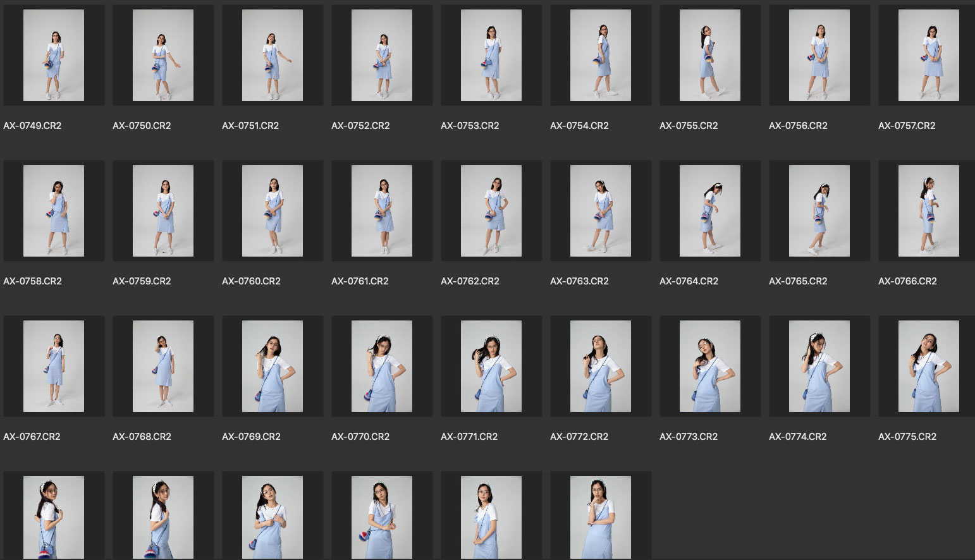Screen dimensions: 975x560
Task: Open thumbnail for AX-0753.CR2
Action: tap(491, 56)
